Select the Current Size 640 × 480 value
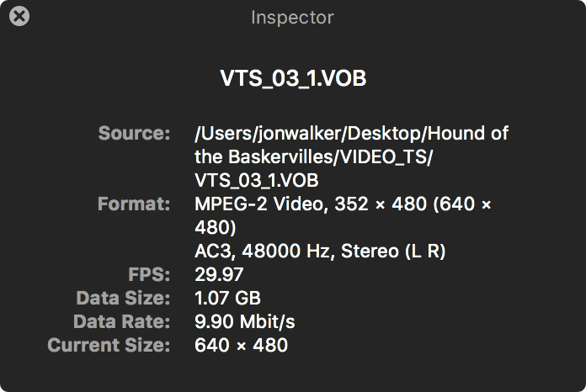The height and width of the screenshot is (392, 586). (x=241, y=345)
